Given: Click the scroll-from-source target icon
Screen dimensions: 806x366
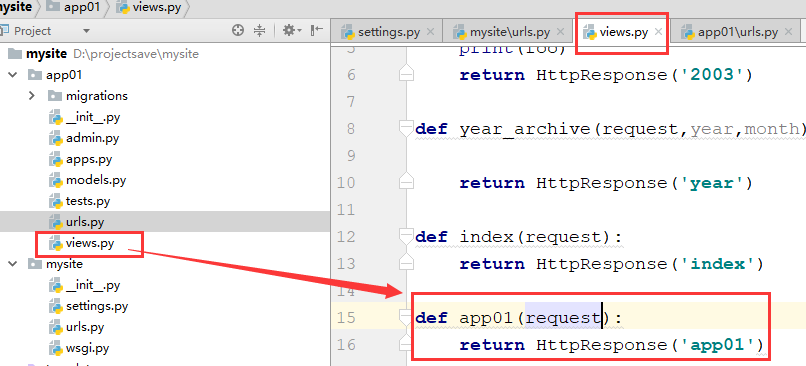Looking at the screenshot, I should (x=237, y=31).
